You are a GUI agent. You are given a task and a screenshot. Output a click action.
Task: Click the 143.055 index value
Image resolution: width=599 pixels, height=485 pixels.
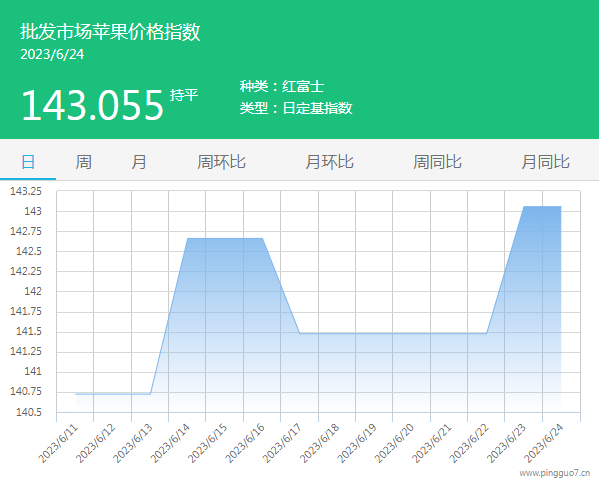pyautogui.click(x=92, y=105)
